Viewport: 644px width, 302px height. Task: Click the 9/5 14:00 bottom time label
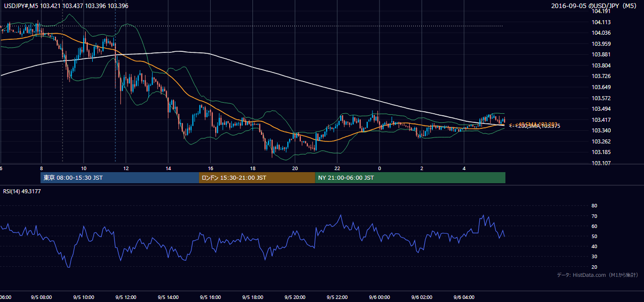[168, 297]
